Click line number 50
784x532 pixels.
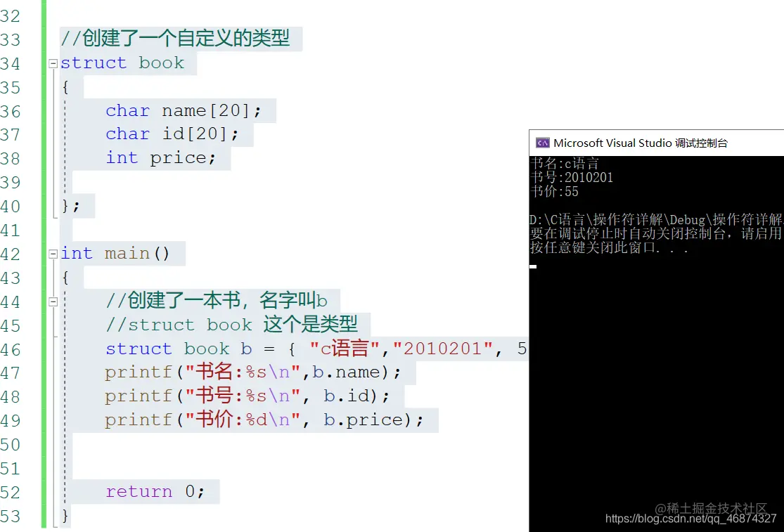[11, 445]
